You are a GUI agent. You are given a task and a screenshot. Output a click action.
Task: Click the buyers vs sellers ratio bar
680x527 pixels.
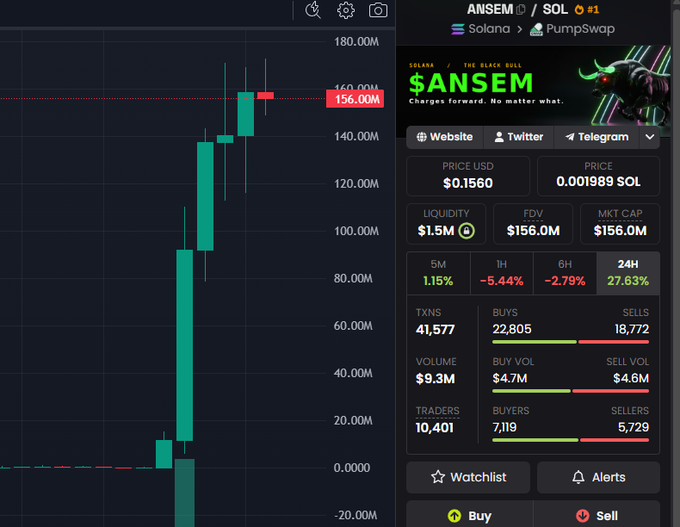pos(571,440)
